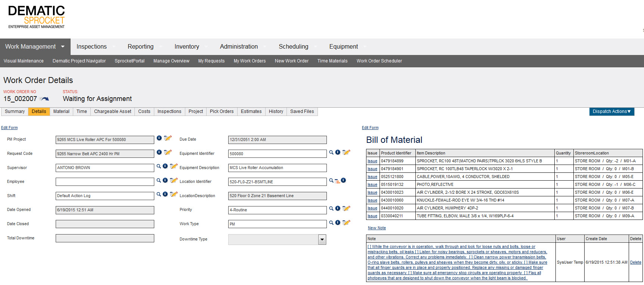
Task: Click New Work Order in the submenu
Action: 292,61
